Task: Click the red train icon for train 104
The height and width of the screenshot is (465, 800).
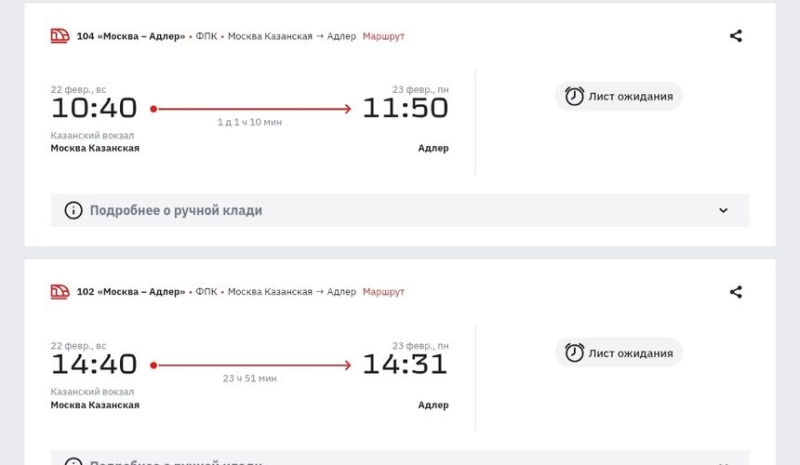Action: click(x=60, y=36)
